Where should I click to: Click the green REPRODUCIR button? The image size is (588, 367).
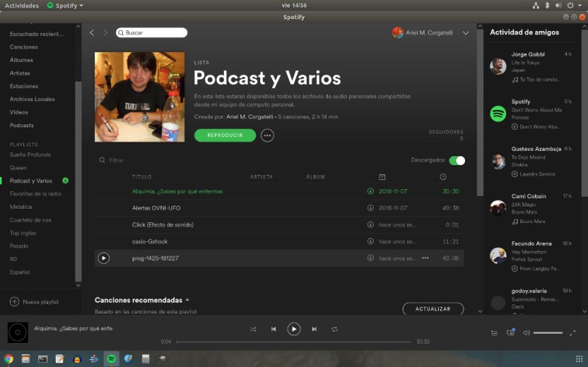tap(225, 136)
